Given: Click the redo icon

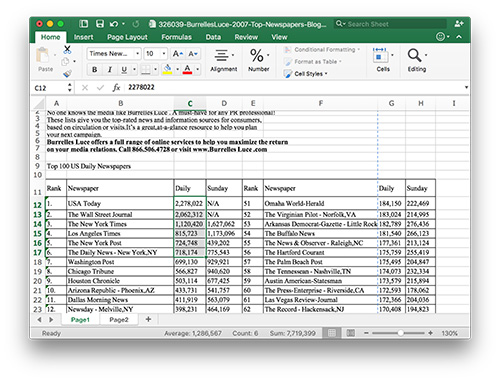Looking at the screenshot, I should (136, 24).
